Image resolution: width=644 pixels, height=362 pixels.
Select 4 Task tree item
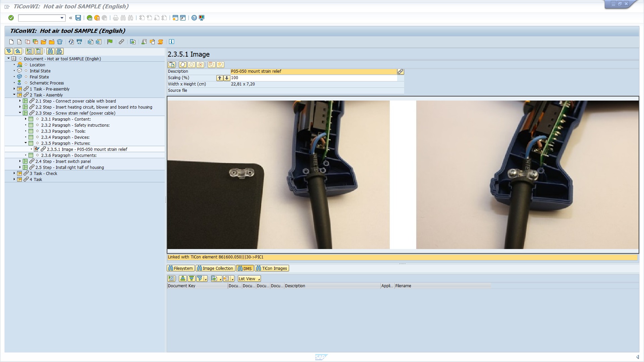tap(36, 180)
